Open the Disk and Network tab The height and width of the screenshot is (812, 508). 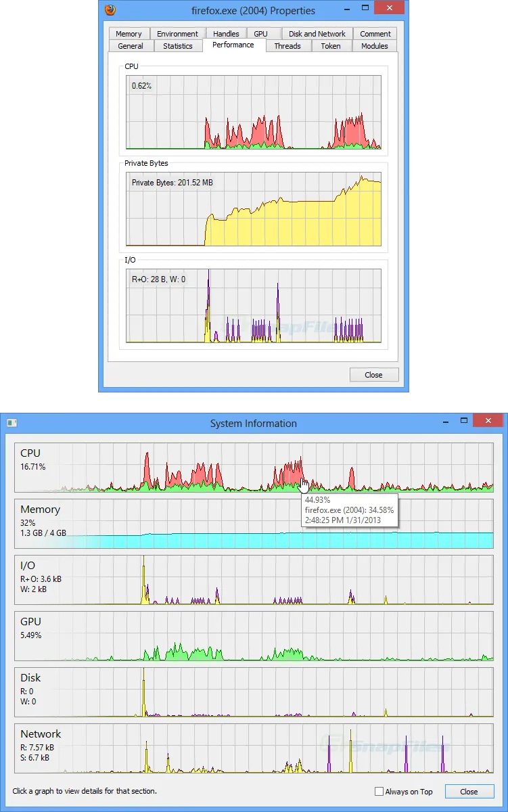coord(317,34)
